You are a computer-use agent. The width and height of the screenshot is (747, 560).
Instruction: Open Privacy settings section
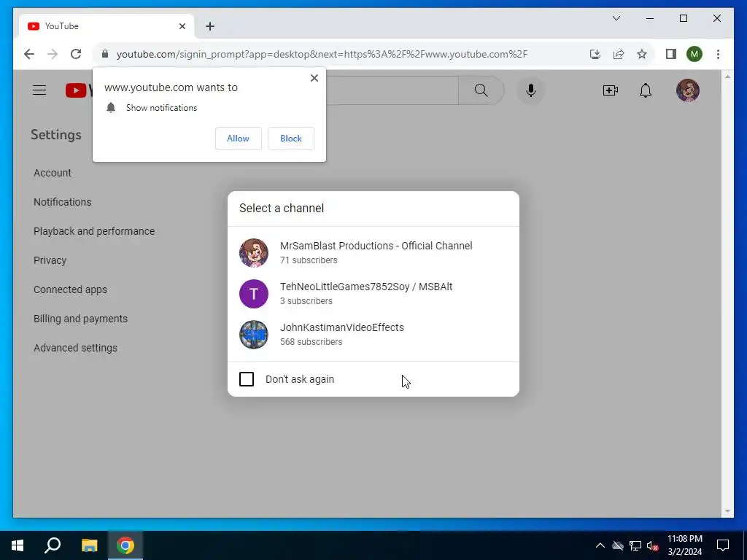point(50,260)
